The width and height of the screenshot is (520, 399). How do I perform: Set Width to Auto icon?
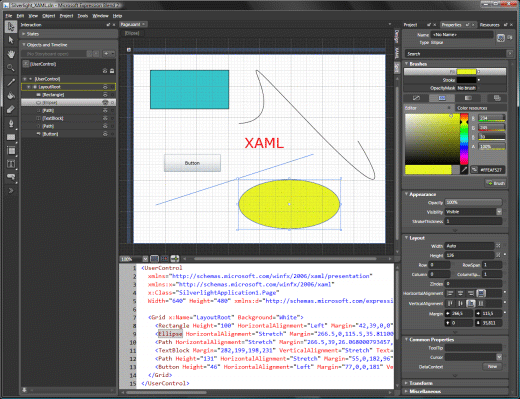(498, 246)
